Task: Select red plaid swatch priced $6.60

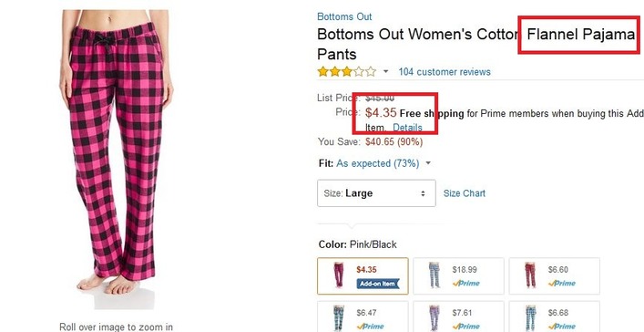Action: pyautogui.click(x=555, y=276)
